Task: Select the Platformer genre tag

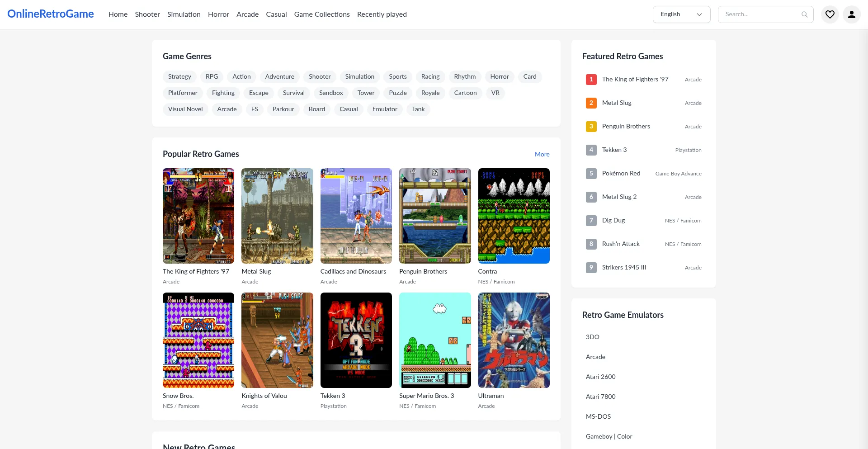Action: click(183, 93)
